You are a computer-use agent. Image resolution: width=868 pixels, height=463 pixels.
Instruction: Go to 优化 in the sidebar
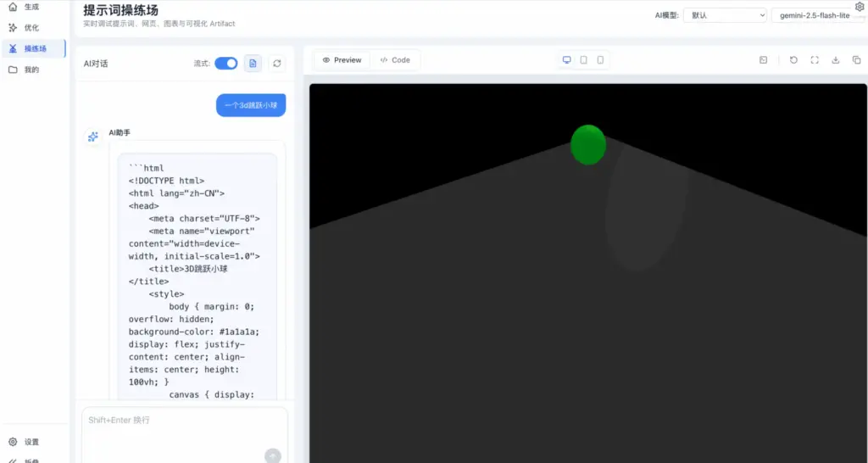(31, 28)
